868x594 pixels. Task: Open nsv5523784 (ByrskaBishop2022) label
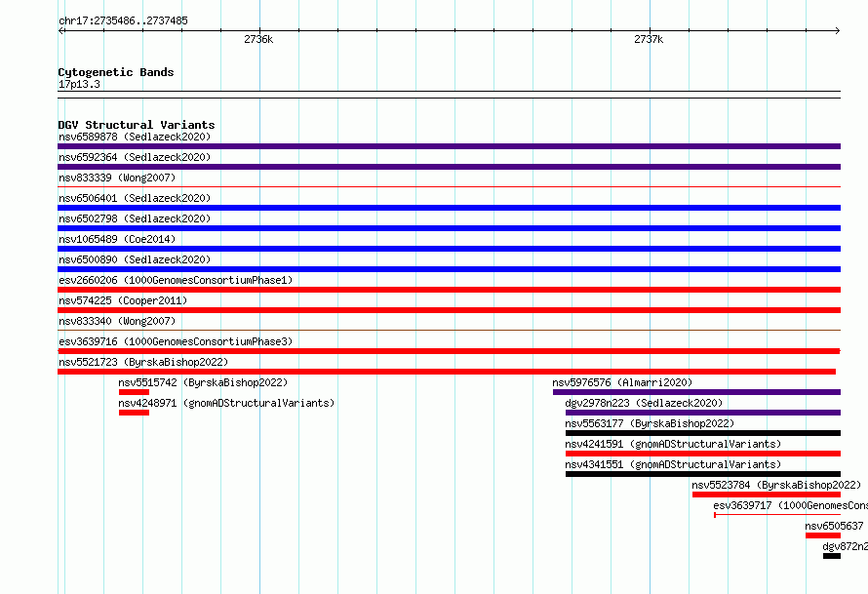click(x=776, y=485)
